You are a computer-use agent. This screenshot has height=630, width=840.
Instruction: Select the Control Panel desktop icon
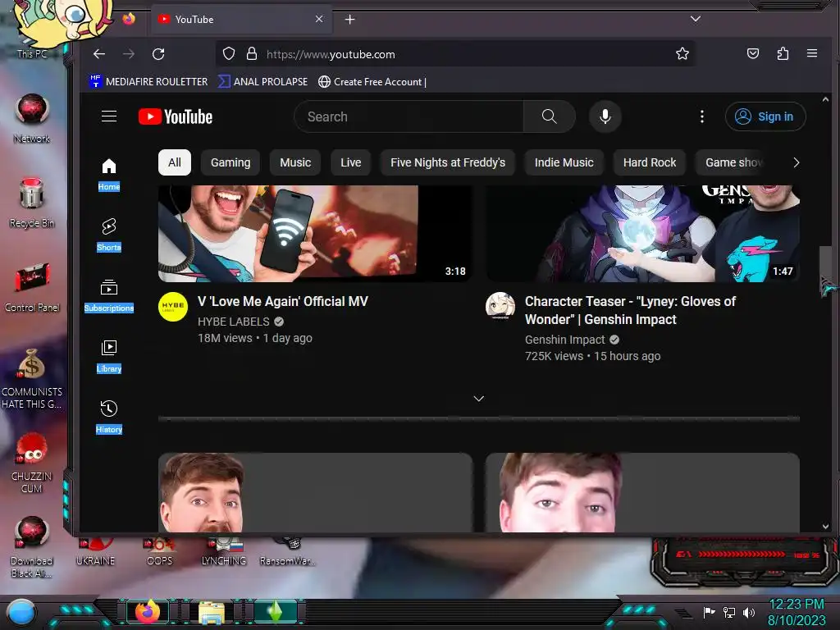tap(32, 288)
